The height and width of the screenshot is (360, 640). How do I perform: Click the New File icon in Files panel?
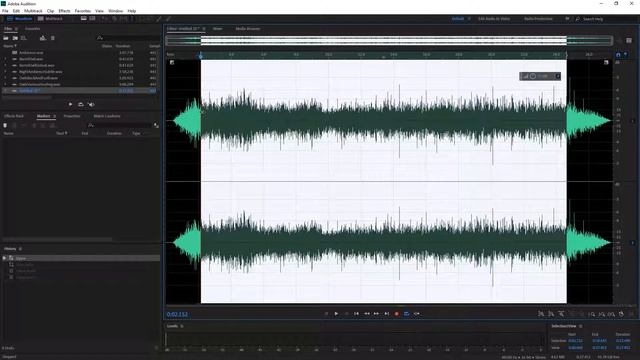[x=24, y=38]
